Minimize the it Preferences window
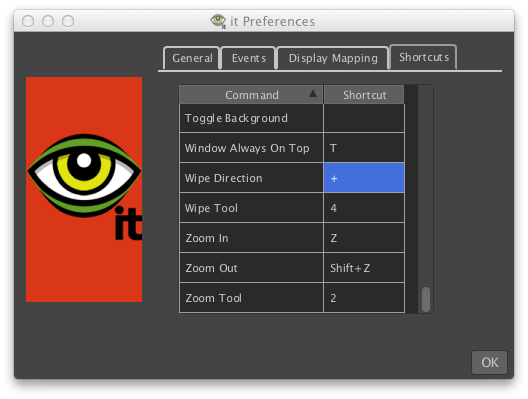Viewport: 528px width, 399px height. [x=48, y=21]
